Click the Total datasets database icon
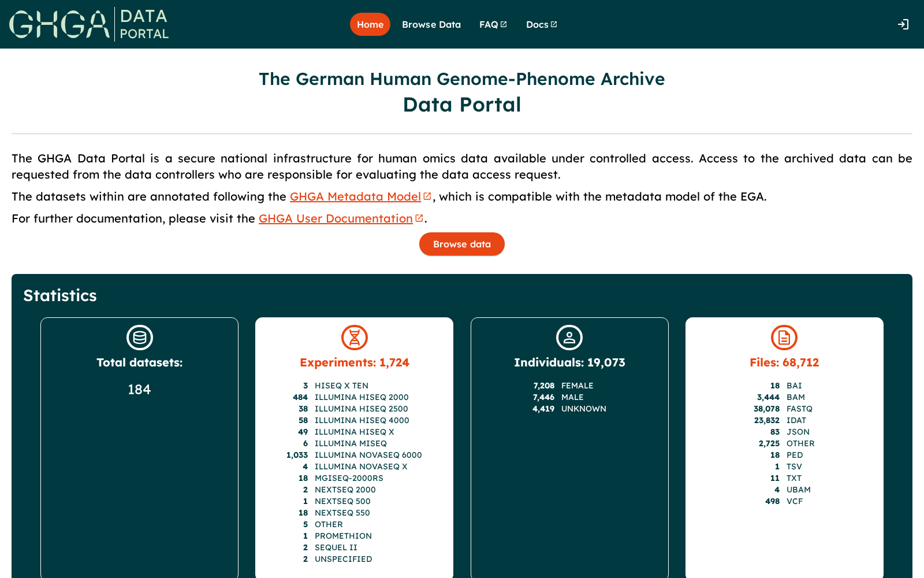 click(140, 338)
